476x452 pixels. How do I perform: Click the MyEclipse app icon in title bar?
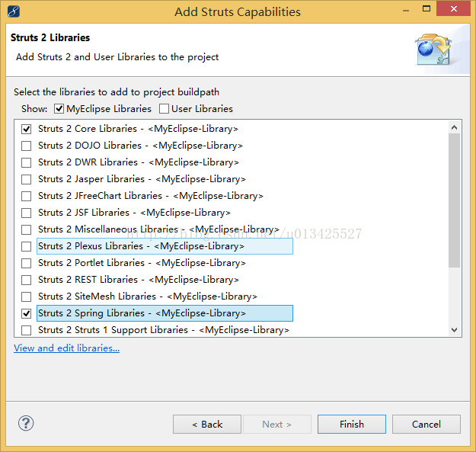pyautogui.click(x=14, y=11)
